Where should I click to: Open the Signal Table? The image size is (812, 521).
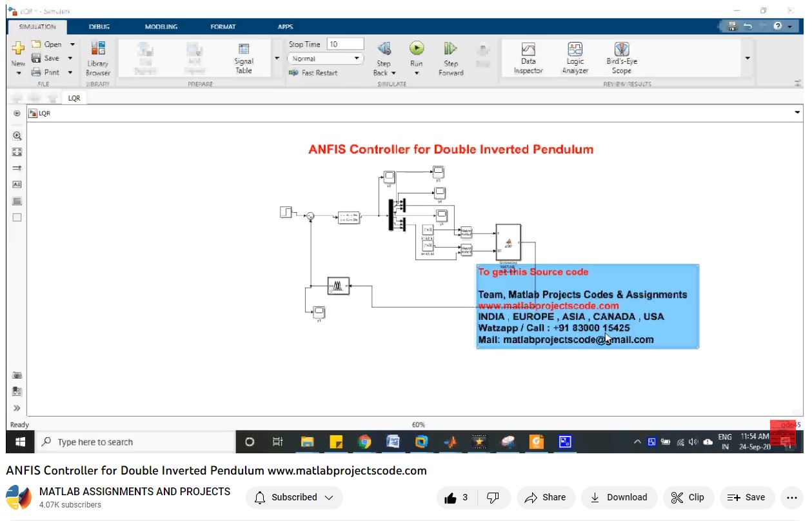click(x=244, y=58)
